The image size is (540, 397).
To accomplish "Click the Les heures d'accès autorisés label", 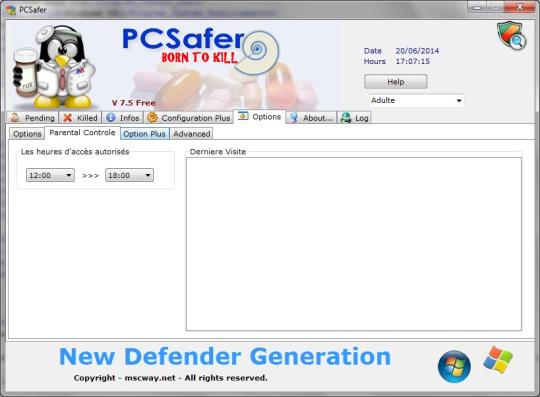I will point(75,152).
